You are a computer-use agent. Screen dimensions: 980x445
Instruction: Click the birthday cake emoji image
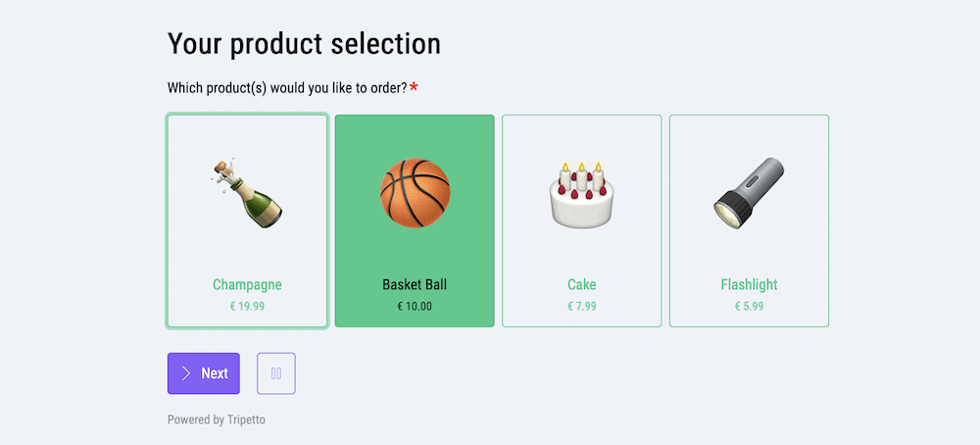(582, 194)
